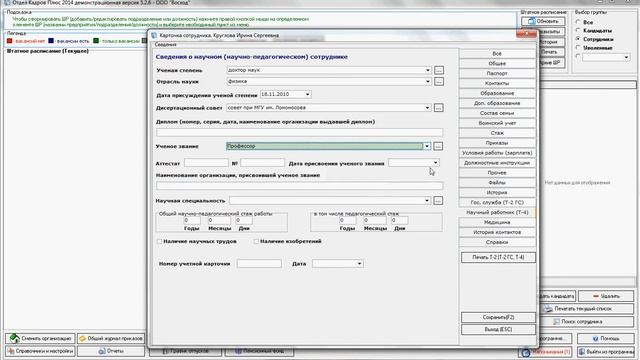Click ellipsis button beside Ученое звание

tap(438, 146)
